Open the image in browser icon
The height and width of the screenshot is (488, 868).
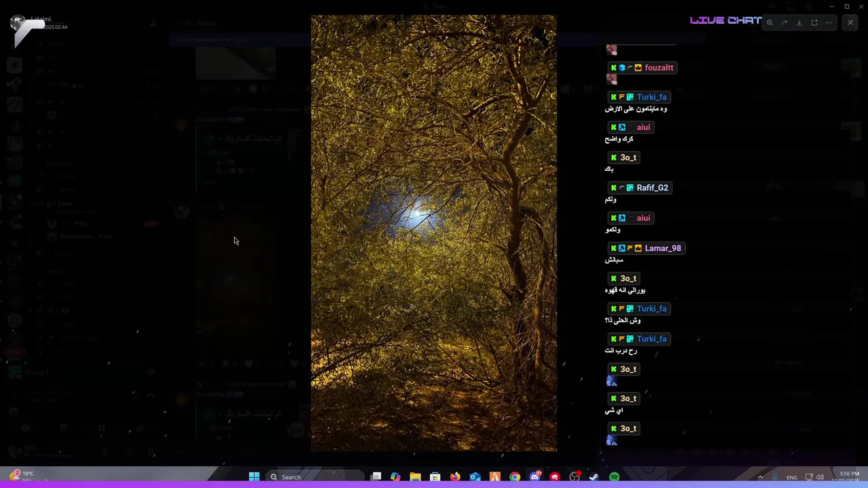pyautogui.click(x=814, y=22)
